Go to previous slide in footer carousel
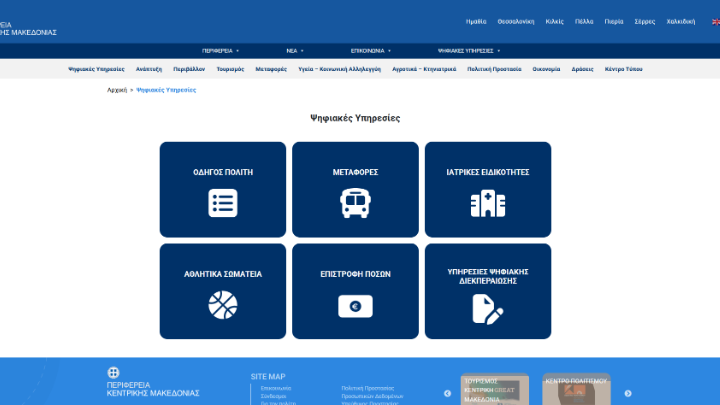The width and height of the screenshot is (720, 405). (447, 393)
